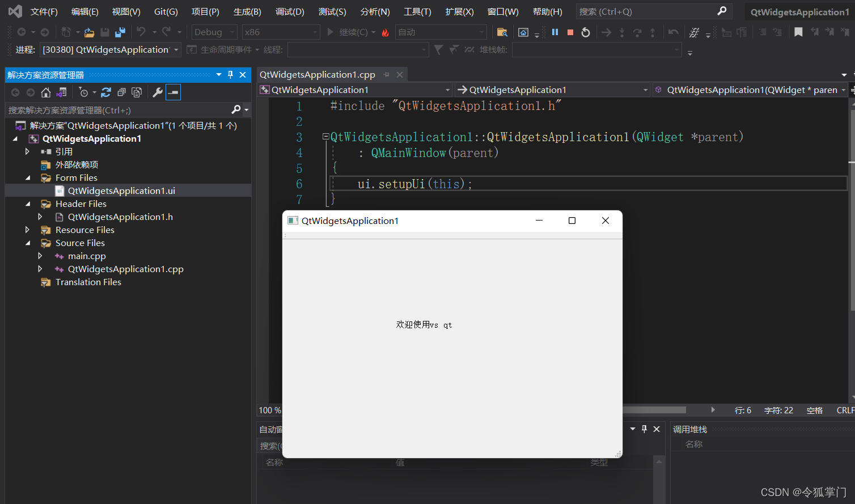Viewport: 855px width, 504px height.
Task: Open the Git(G) menu
Action: [x=166, y=11]
